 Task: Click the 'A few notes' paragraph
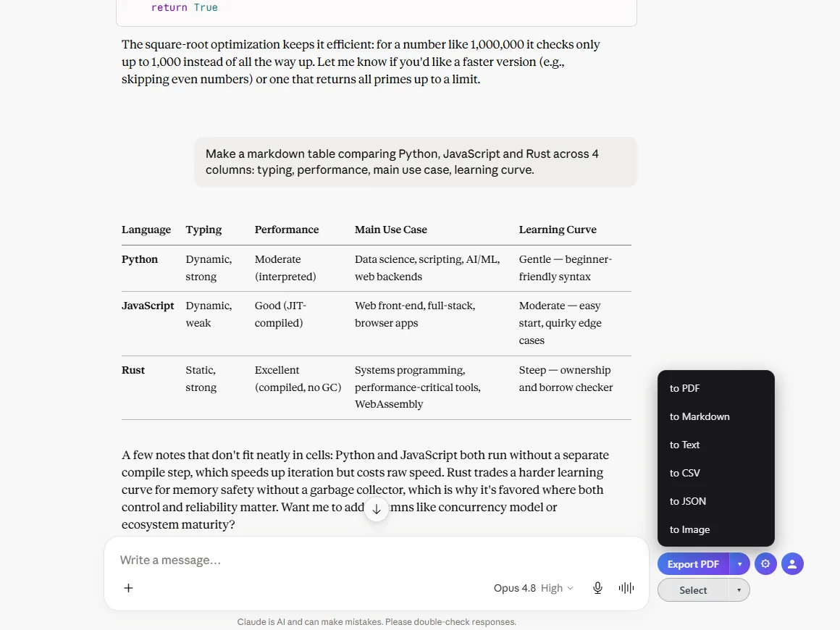pyautogui.click(x=366, y=490)
